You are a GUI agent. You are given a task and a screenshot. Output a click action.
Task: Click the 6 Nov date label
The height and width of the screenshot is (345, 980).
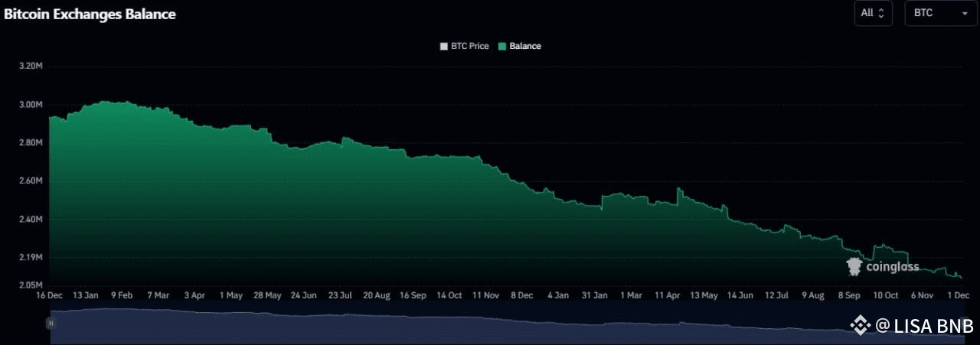(x=922, y=295)
